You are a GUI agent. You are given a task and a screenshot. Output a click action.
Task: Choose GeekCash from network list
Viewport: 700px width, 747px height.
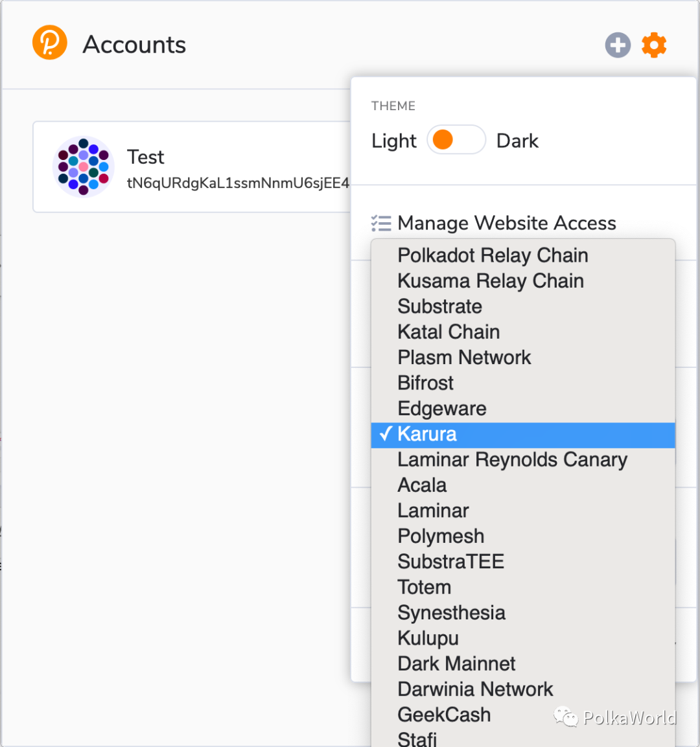[523, 715]
